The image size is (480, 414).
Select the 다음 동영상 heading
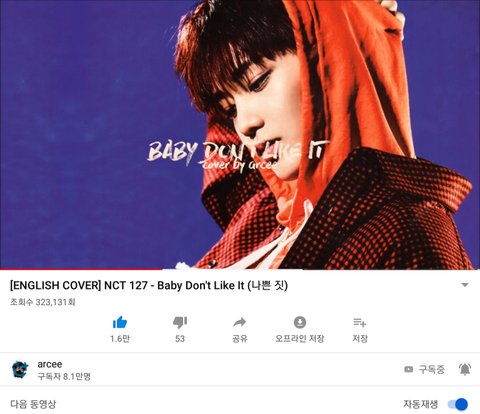tap(33, 404)
